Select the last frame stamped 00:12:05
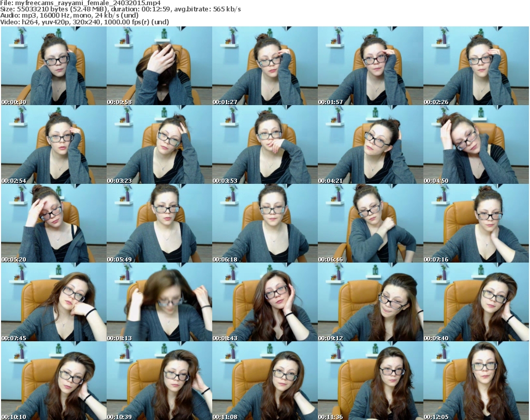The width and height of the screenshot is (530, 420). 476,381
